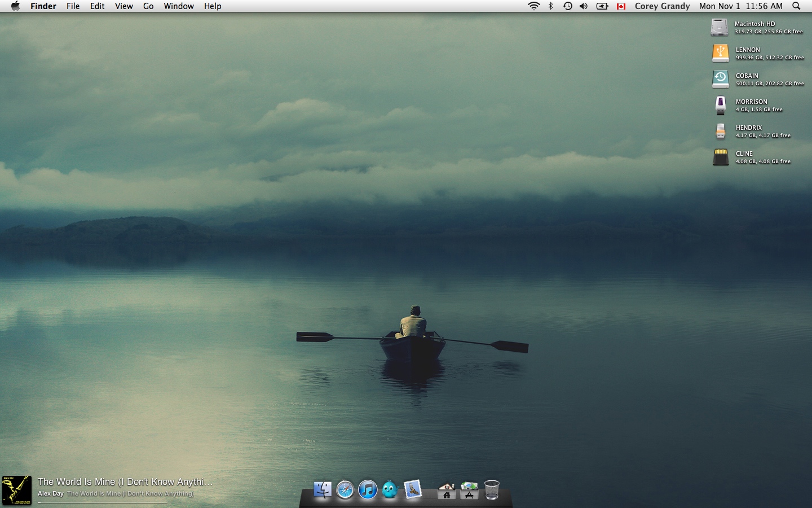Open Finder from the Dock
The image size is (812, 508).
point(322,489)
